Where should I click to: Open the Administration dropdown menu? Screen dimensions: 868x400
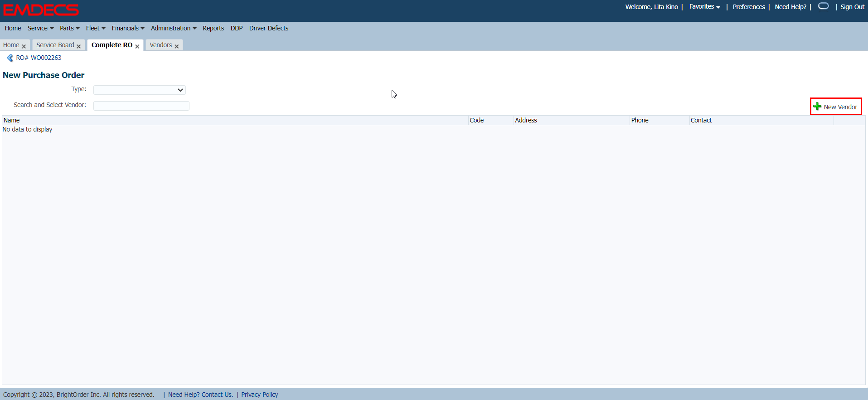(x=174, y=28)
